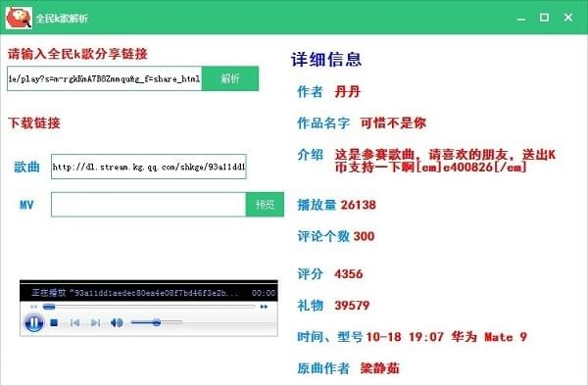
Task: Click the timestamp 10-18 19:07
Action: [x=405, y=337]
